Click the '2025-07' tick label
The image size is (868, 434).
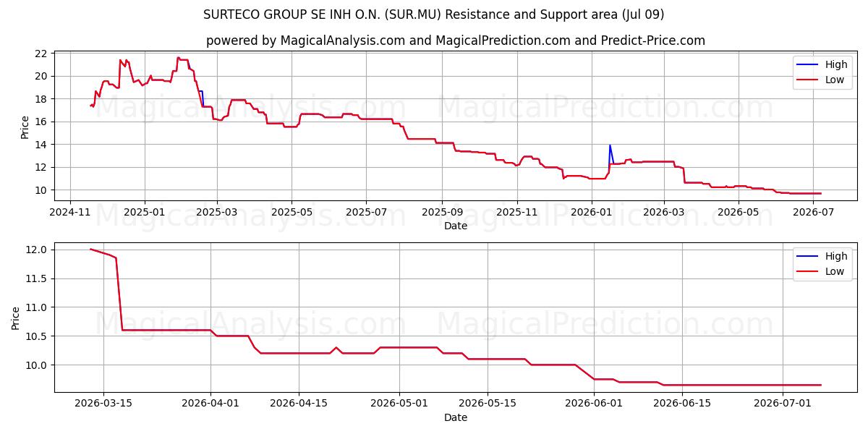pyautogui.click(x=366, y=213)
